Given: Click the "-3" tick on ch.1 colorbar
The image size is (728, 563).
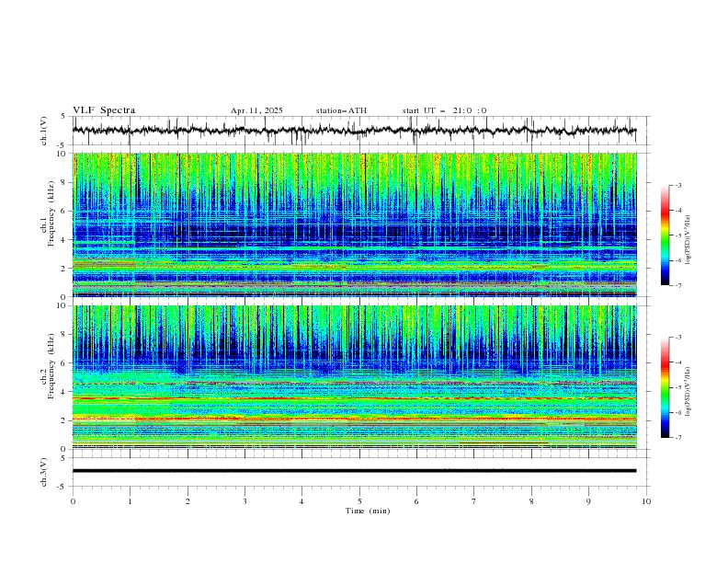Looking at the screenshot, I should pos(677,185).
